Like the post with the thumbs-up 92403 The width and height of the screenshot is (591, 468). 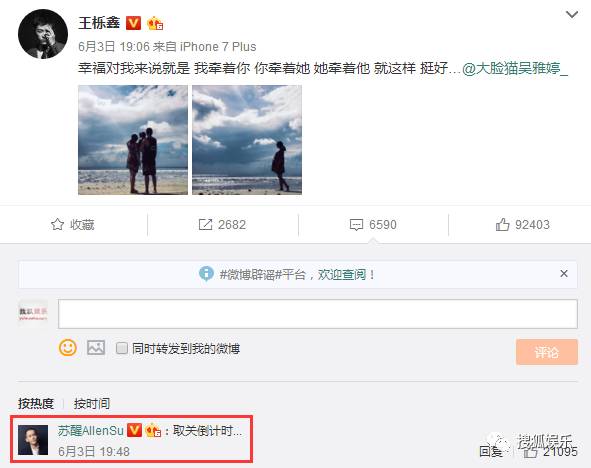tap(502, 225)
